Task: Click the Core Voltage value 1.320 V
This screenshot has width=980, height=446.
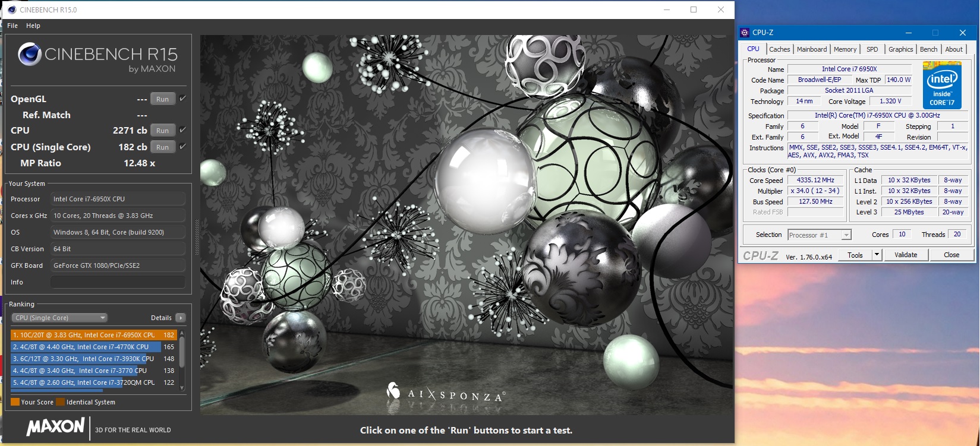Action: pyautogui.click(x=890, y=101)
